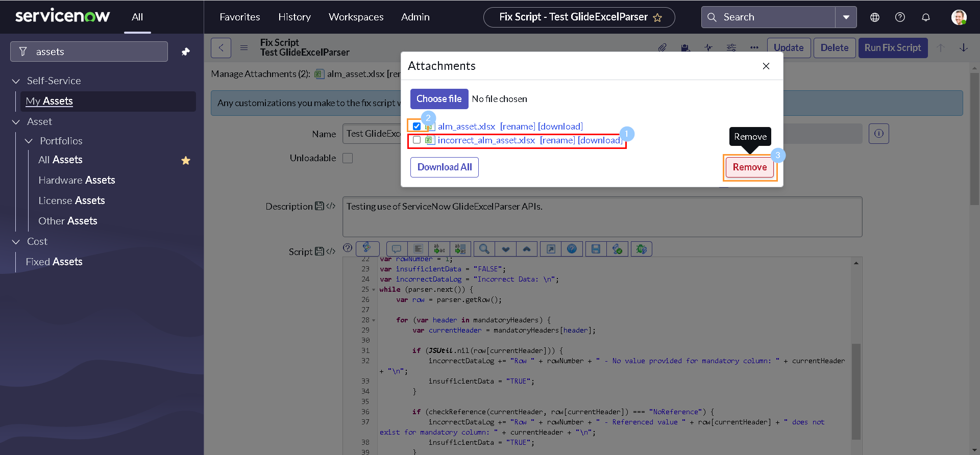Open the help question mark icon
Viewport: 980px width, 455px height.
click(x=900, y=17)
